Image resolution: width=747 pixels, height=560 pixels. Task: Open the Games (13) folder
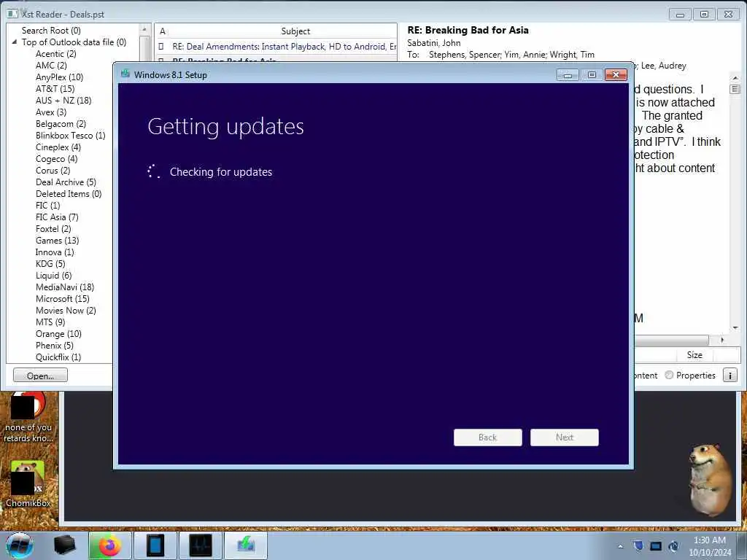57,241
